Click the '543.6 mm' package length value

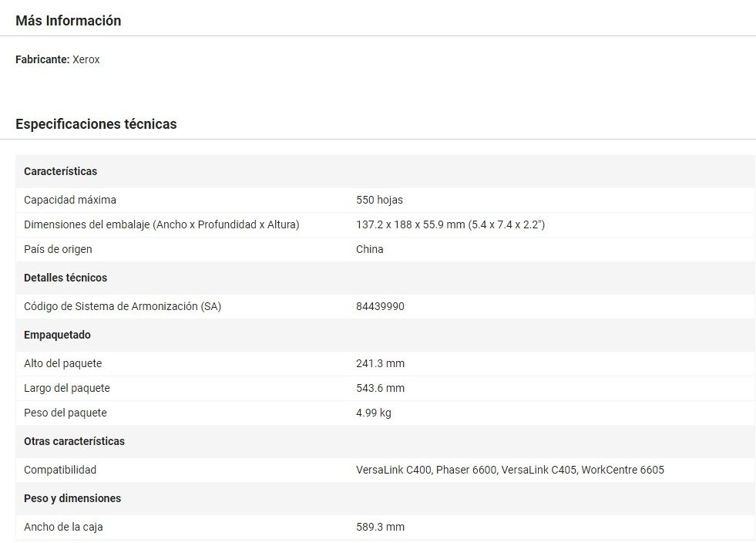tap(380, 388)
